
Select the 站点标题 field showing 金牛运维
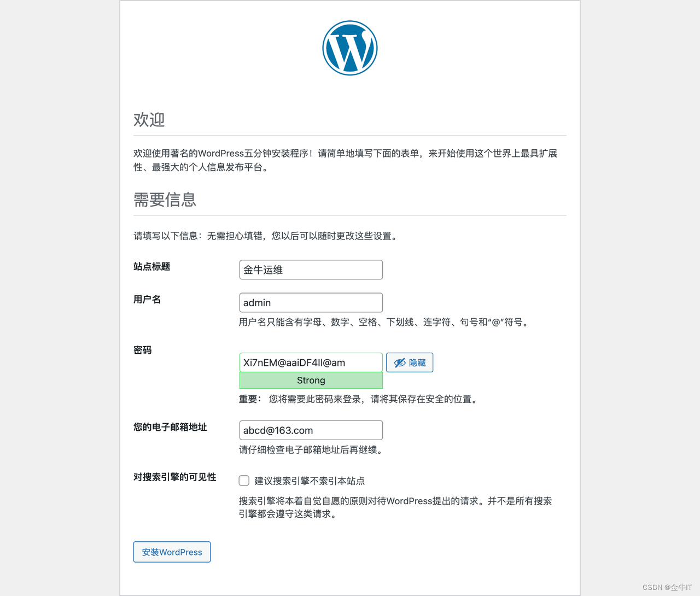(x=311, y=270)
